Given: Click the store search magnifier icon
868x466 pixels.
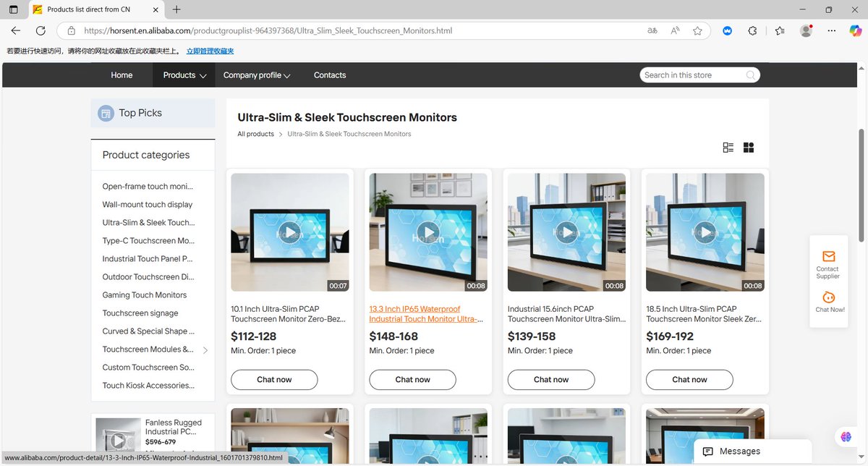Looking at the screenshot, I should coord(751,75).
